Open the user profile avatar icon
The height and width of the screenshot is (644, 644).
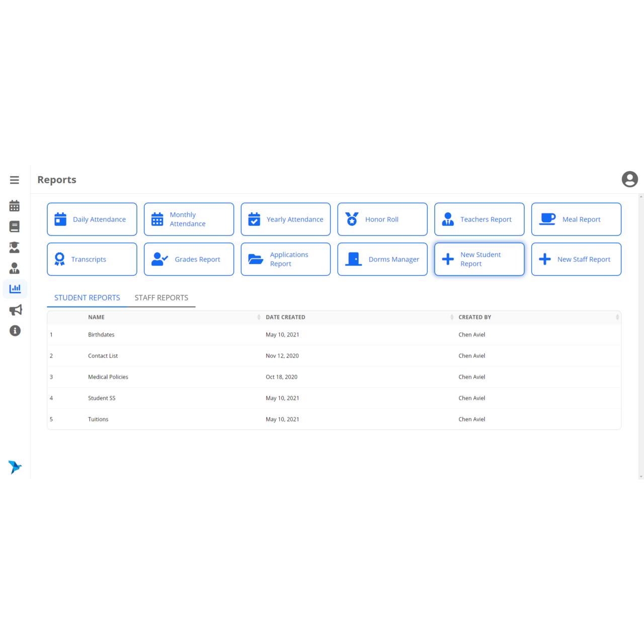point(629,180)
